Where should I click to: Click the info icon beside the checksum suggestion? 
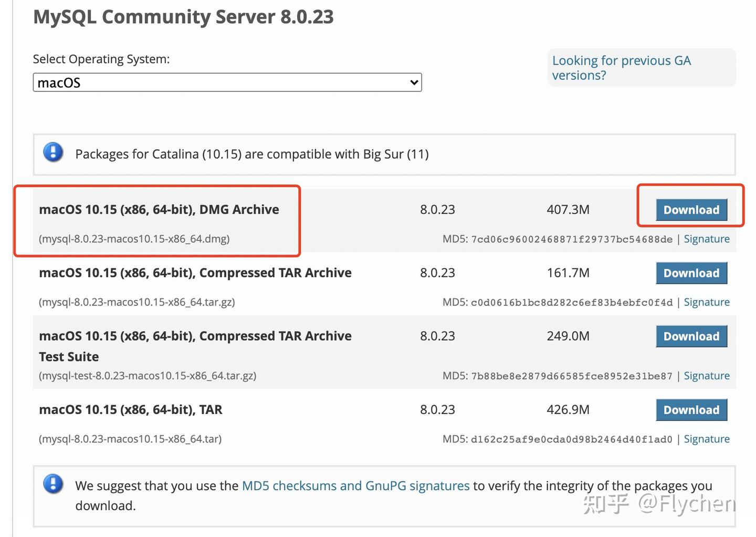pyautogui.click(x=53, y=484)
